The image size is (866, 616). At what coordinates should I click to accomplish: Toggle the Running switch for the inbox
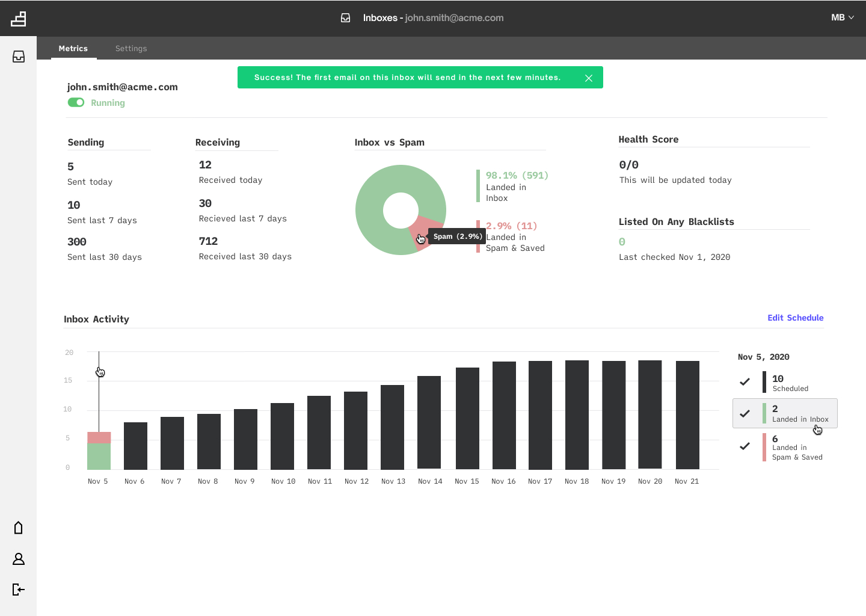tap(76, 103)
